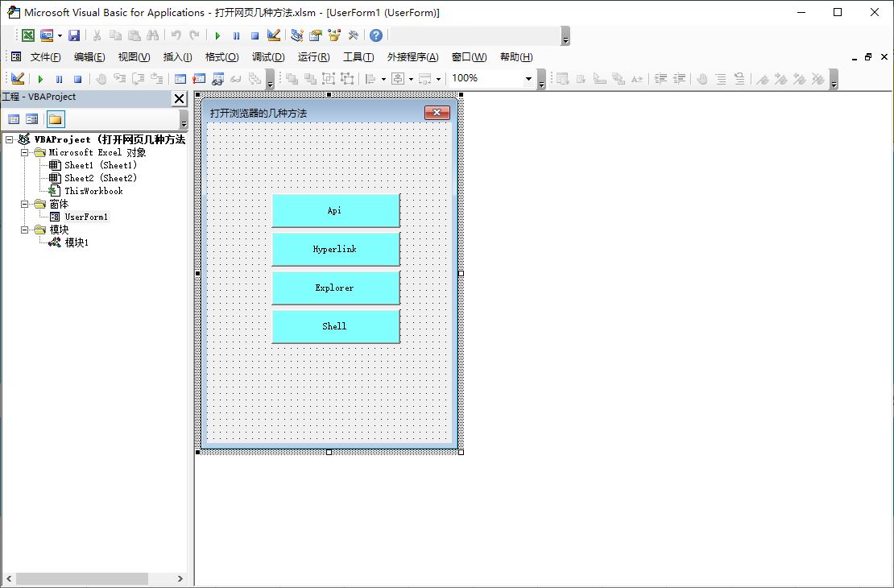Run the macro using the green play icon
Image resolution: width=894 pixels, height=588 pixels.
pyautogui.click(x=217, y=35)
